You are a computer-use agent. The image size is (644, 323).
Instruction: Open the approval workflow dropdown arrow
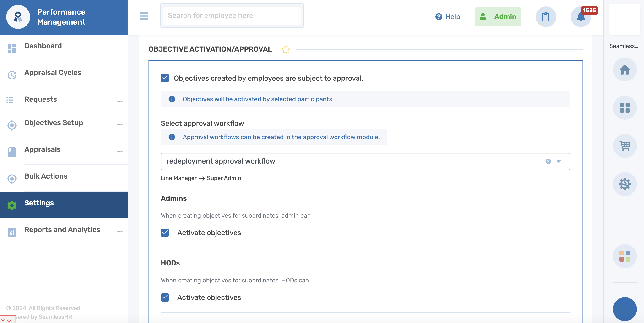point(559,161)
